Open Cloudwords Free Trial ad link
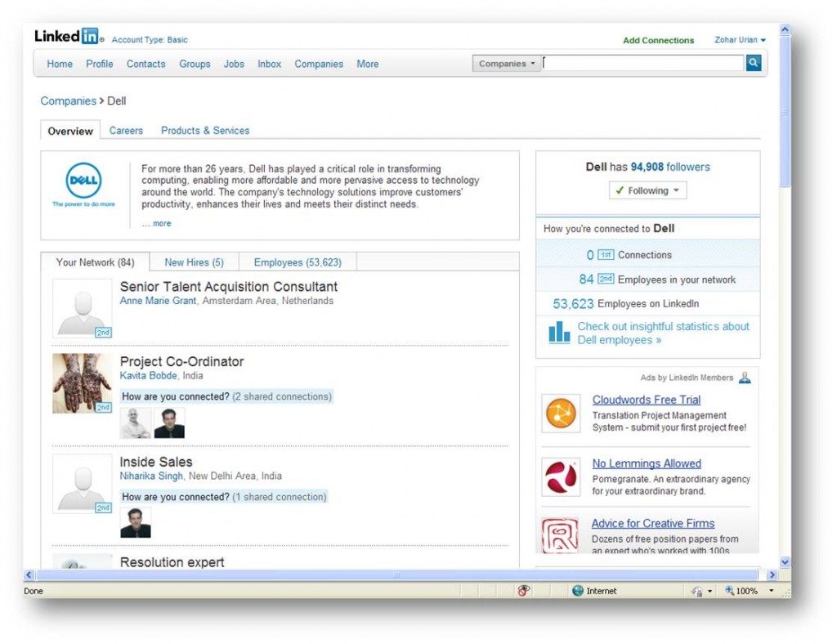This screenshot has width=837, height=644. point(647,400)
